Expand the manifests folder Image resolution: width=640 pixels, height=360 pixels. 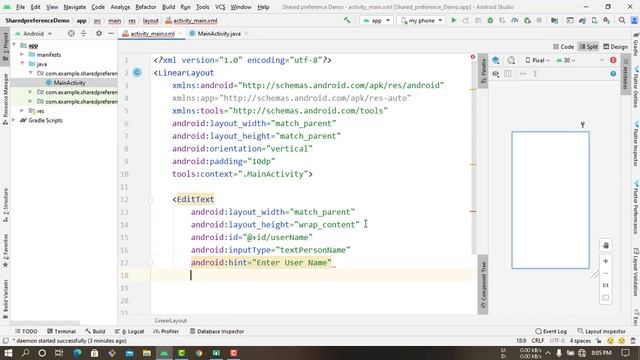(22, 54)
